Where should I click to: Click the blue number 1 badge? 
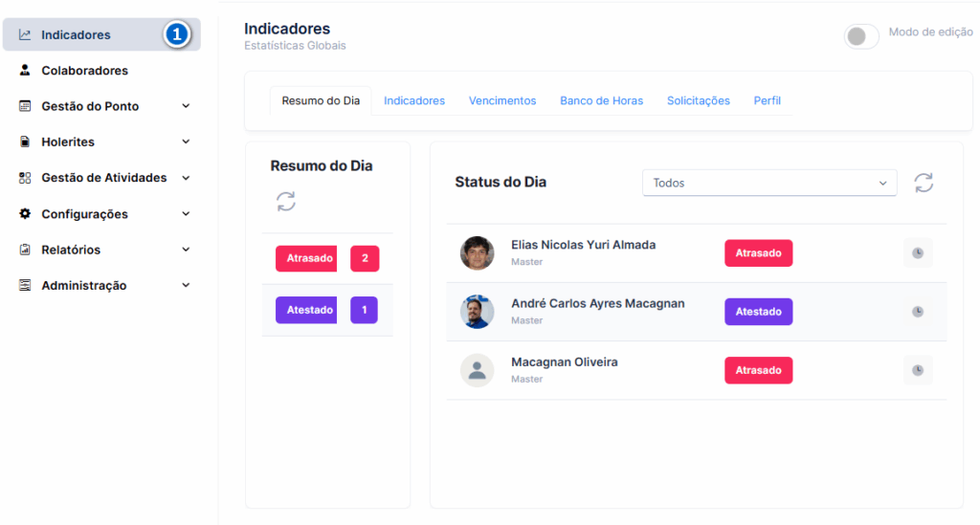point(177,34)
